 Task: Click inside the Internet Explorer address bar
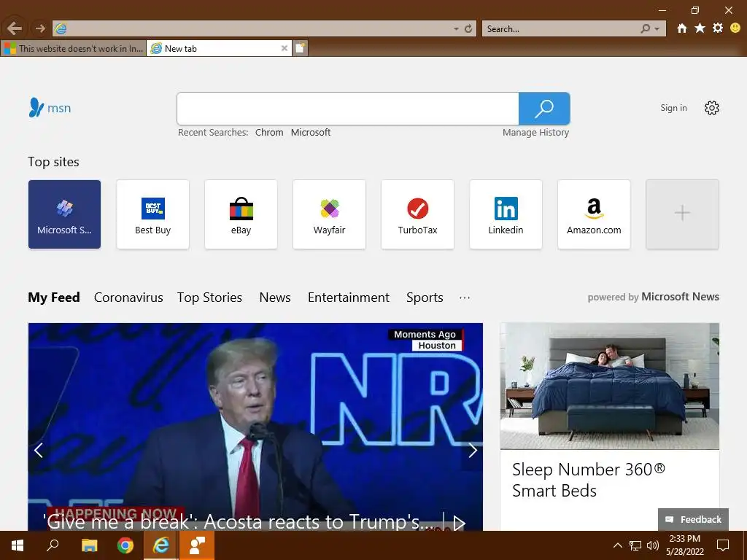tap(252, 28)
